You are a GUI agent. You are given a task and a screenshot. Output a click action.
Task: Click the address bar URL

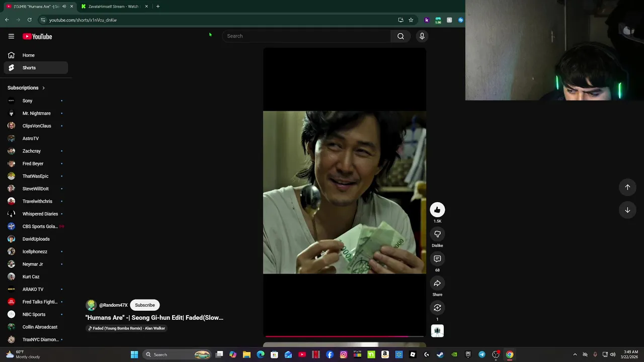[x=83, y=20]
